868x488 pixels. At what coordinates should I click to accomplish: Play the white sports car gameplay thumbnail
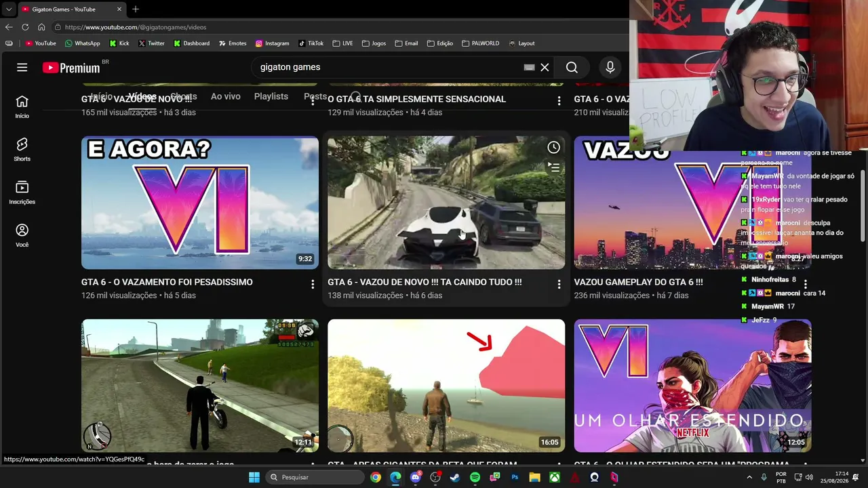pos(446,203)
